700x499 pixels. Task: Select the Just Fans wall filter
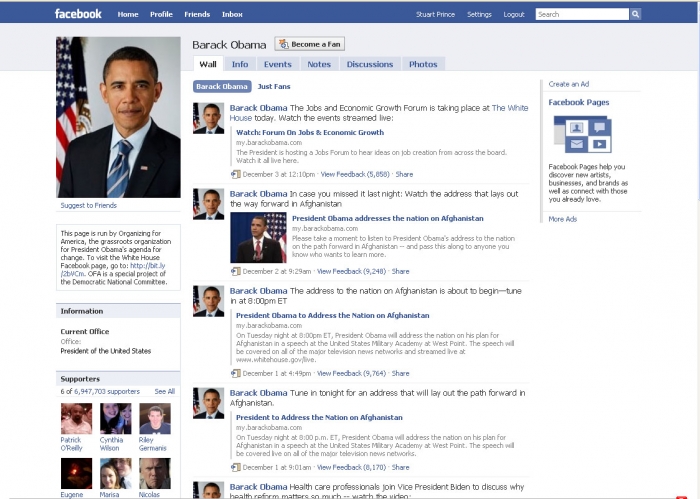[274, 86]
